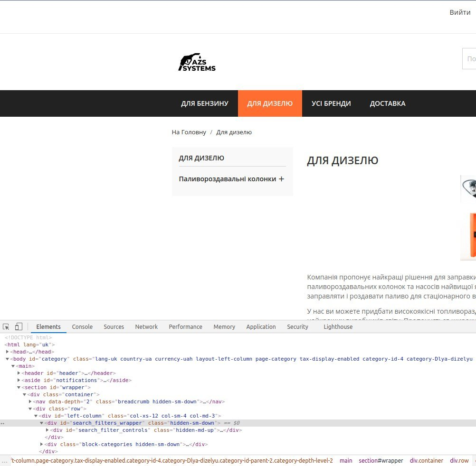Select section#wrapper in the DOM breadcrumb
The width and height of the screenshot is (476, 466).
(381, 460)
